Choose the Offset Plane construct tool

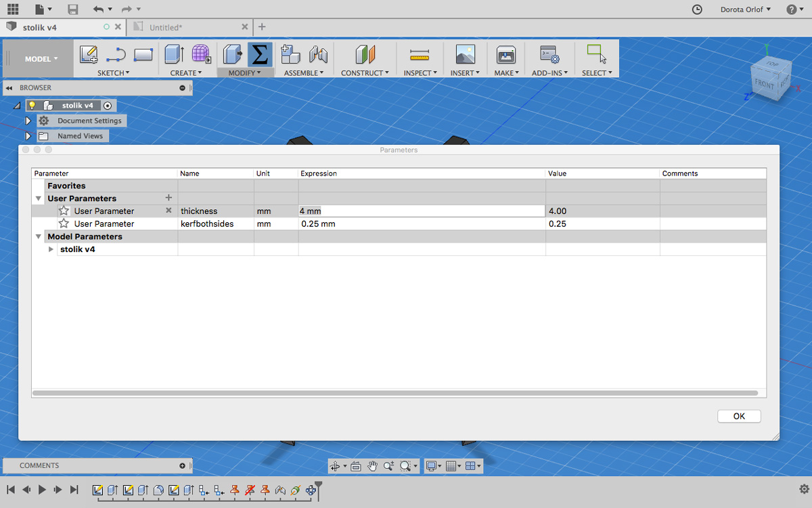[365, 55]
